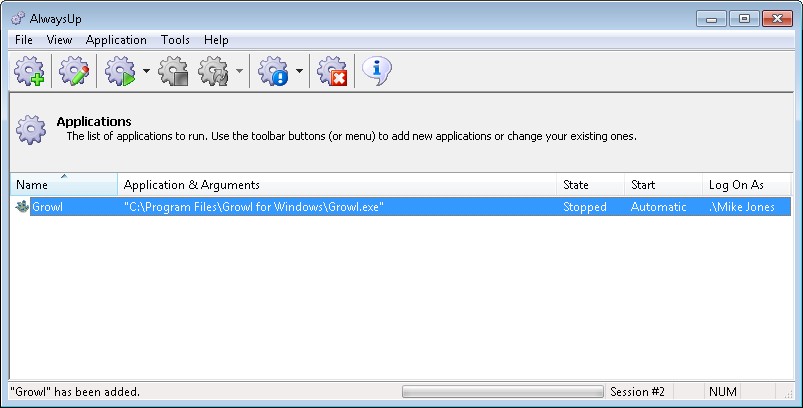Click the .\Mike Jones account cell
The image size is (803, 408).
[742, 207]
